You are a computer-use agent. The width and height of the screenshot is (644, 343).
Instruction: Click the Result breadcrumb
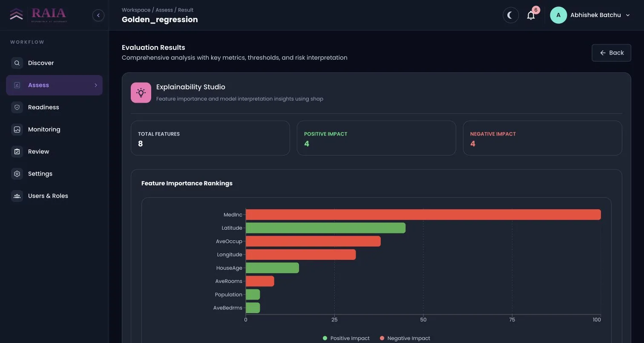(186, 10)
